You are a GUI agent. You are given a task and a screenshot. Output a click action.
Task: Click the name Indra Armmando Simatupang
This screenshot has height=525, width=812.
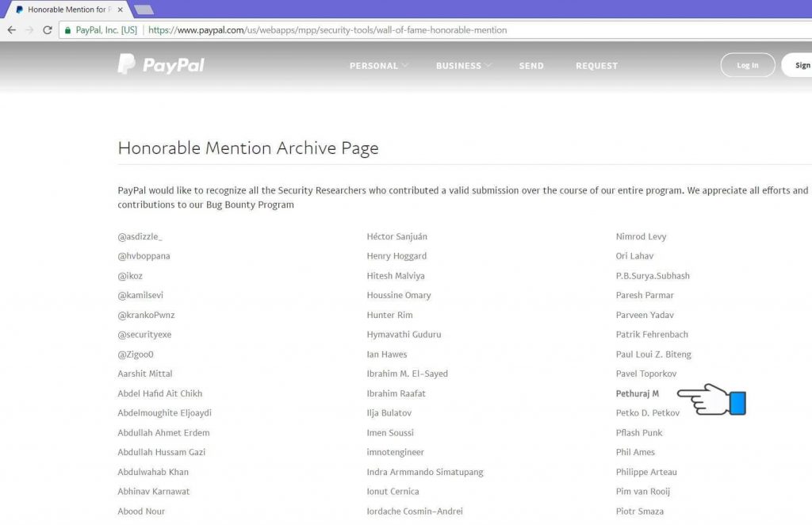425,472
